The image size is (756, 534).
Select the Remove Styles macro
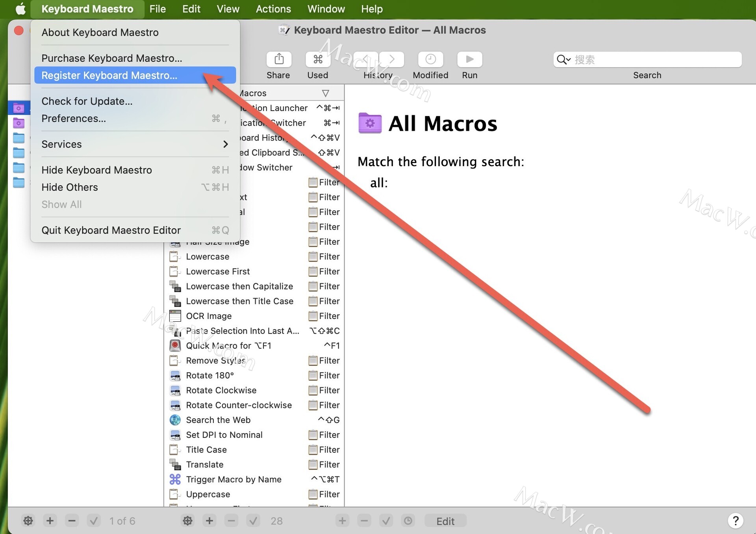[254, 361]
